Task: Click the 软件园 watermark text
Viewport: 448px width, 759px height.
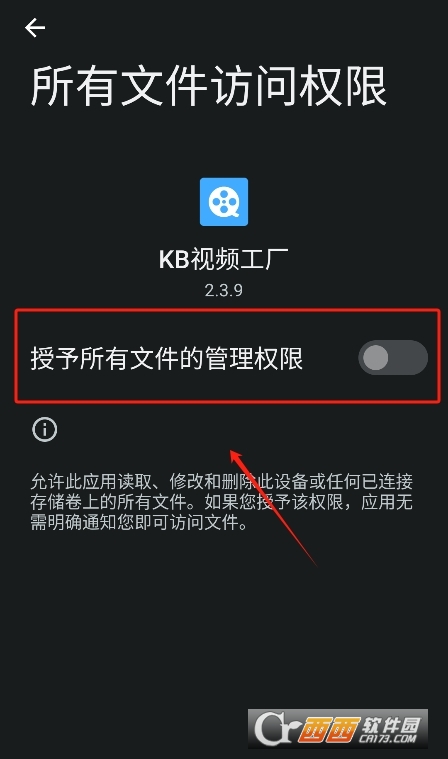Action: (391, 724)
